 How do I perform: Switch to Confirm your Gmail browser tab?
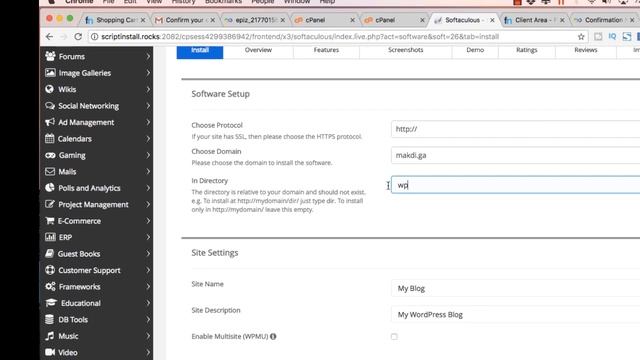pos(185,20)
